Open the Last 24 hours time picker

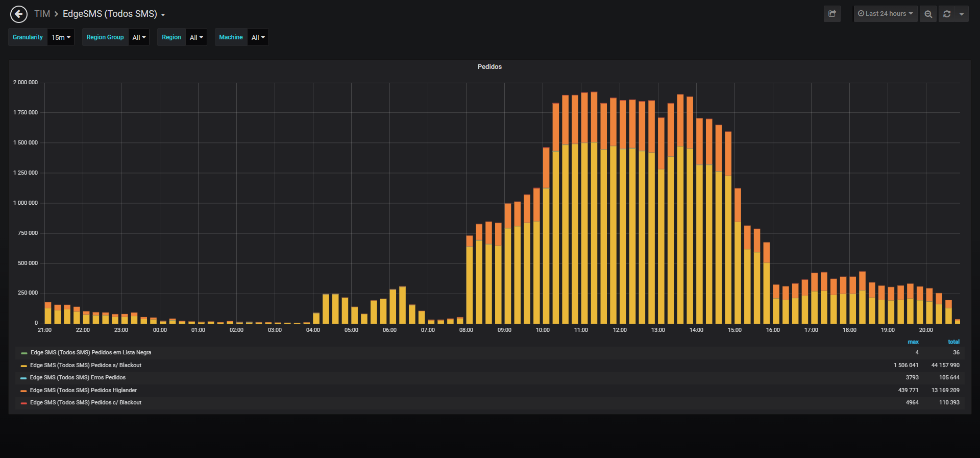[x=886, y=14]
